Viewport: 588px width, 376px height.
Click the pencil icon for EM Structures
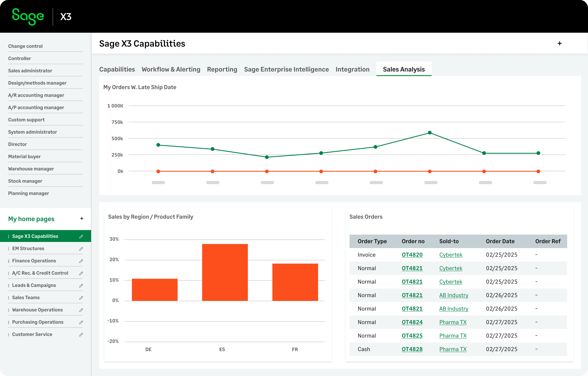tap(81, 249)
